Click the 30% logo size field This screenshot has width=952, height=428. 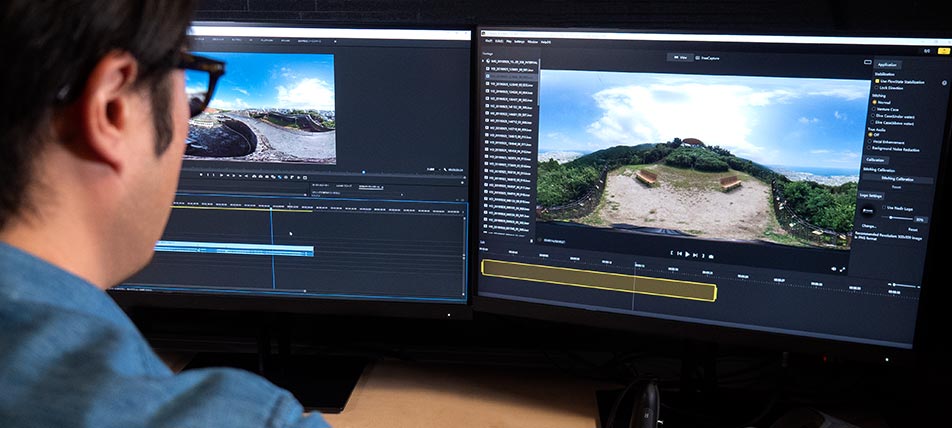921,220
